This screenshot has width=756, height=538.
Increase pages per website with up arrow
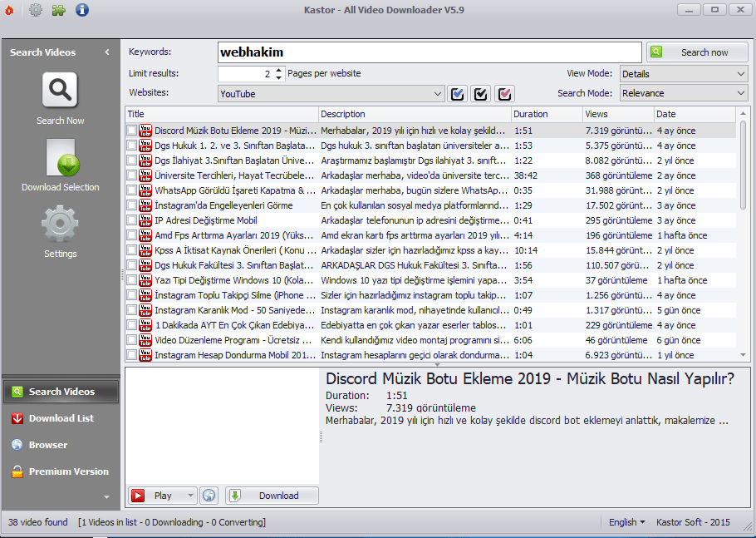point(278,70)
